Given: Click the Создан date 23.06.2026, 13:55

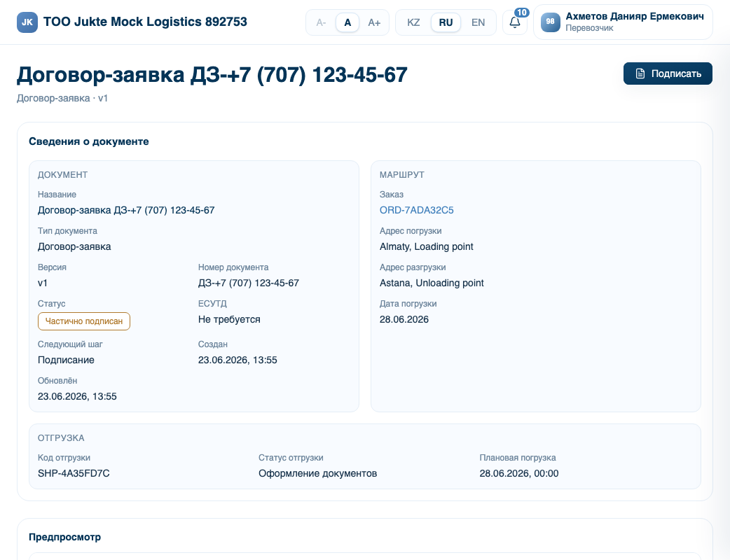Looking at the screenshot, I should tap(237, 360).
